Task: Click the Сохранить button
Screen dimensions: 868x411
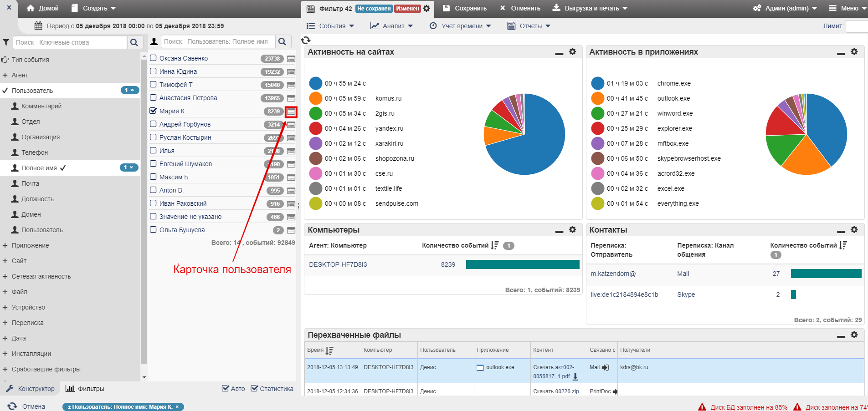Action: click(465, 8)
